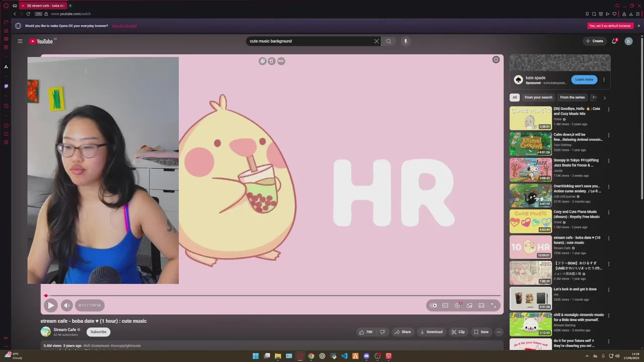The height and width of the screenshot is (362, 644).
Task: Show video info card icon
Action: [x=496, y=60]
